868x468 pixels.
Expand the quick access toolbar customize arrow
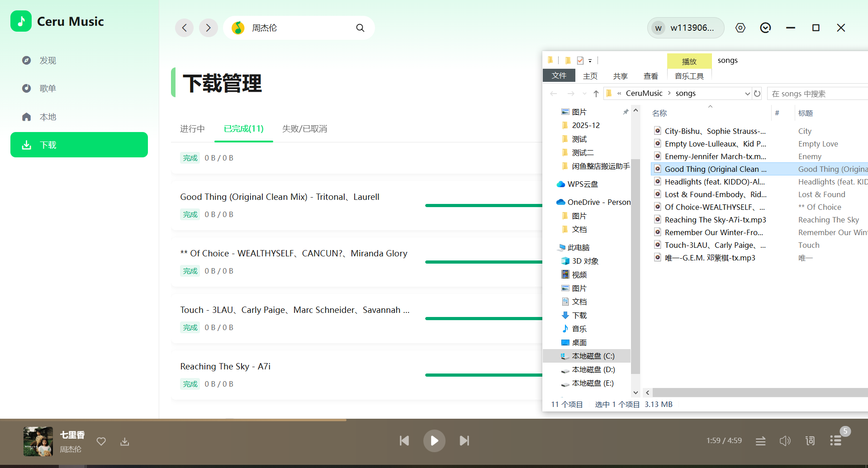point(591,60)
